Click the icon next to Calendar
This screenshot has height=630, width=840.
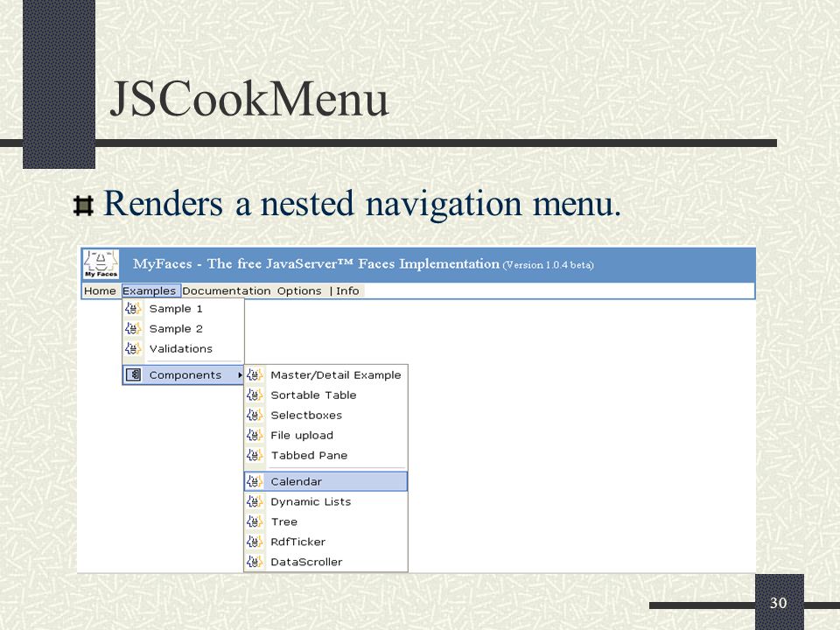(x=255, y=481)
